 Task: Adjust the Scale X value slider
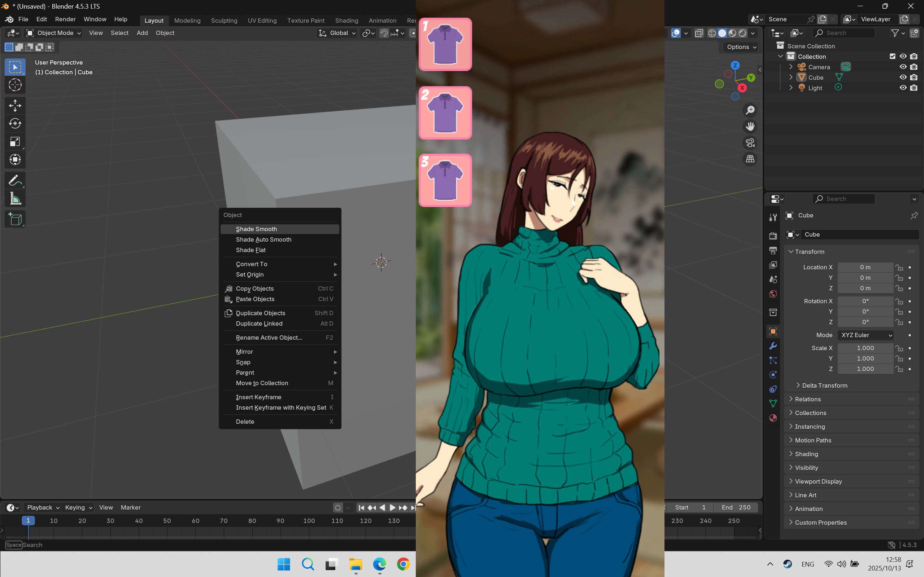coord(865,348)
